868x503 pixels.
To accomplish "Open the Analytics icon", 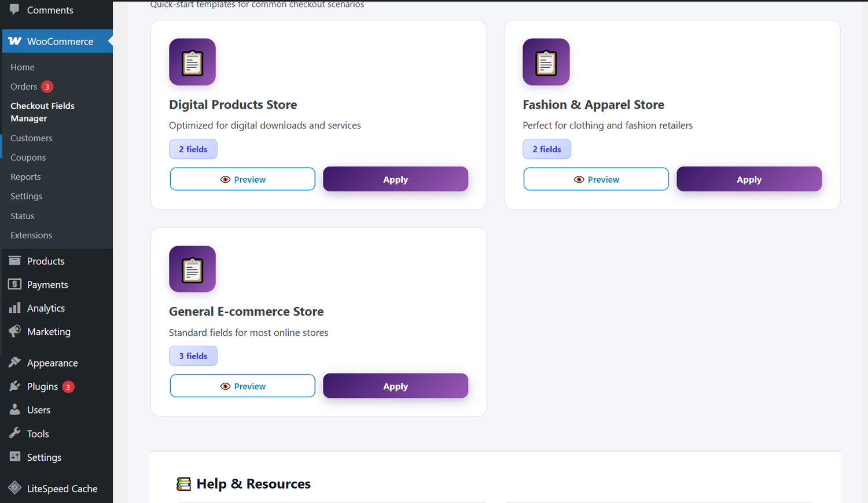I will tap(14, 308).
